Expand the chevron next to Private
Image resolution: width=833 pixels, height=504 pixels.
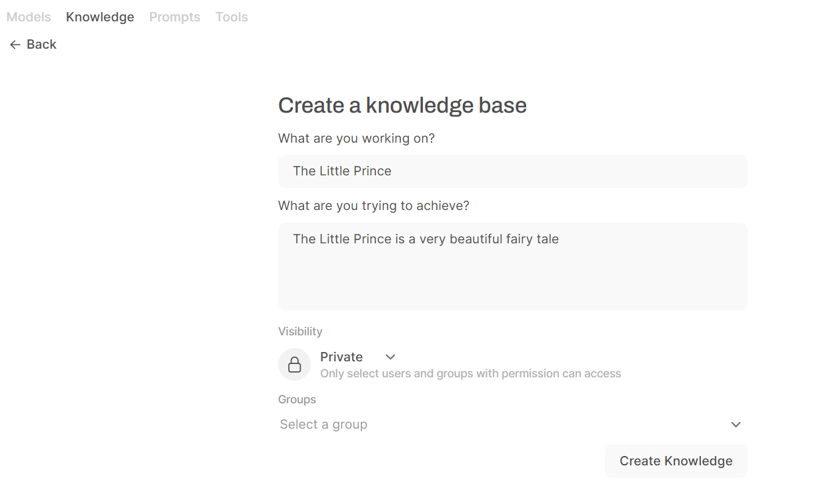click(391, 357)
